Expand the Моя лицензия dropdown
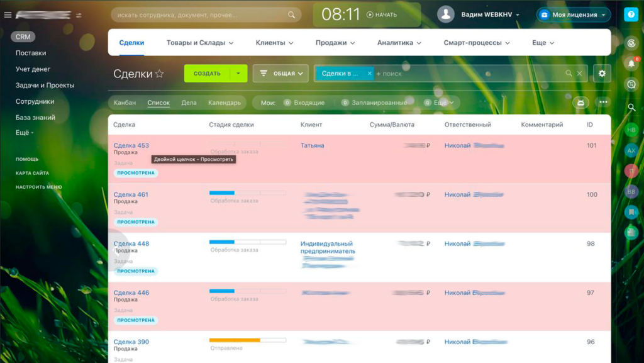644x363 pixels. 573,15
